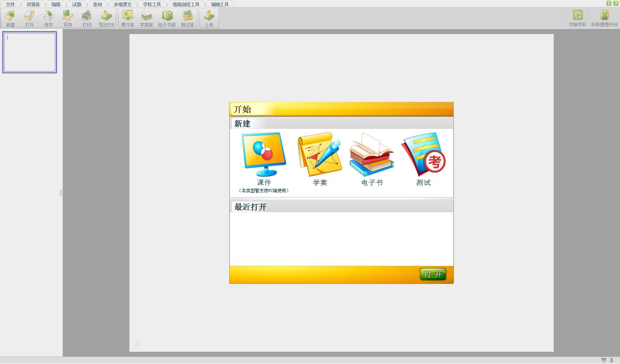Image resolution: width=620 pixels, height=364 pixels.
Task: Click the presentation icon in status bar
Action: [604, 360]
